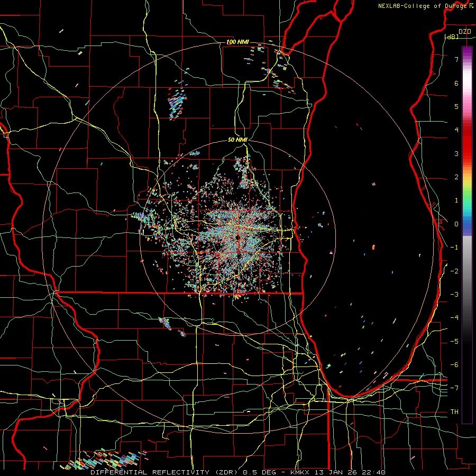
Task: Click the DZD label above color scale
Action: coord(464,31)
